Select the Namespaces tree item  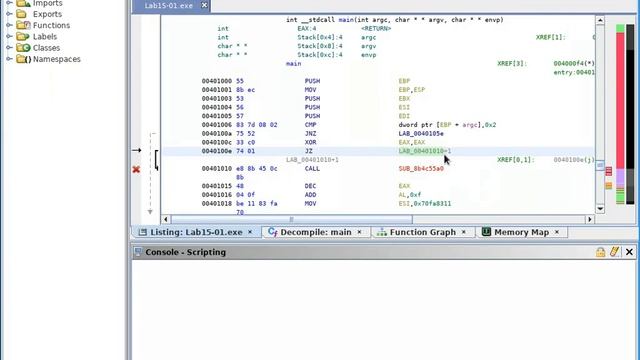(x=57, y=59)
